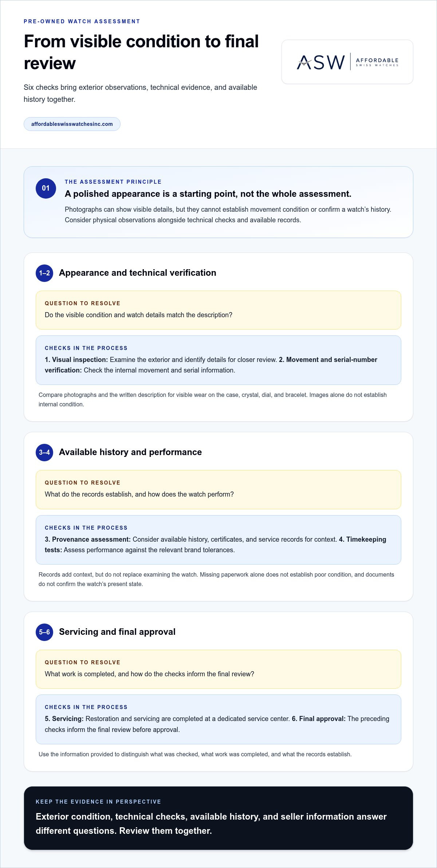Image resolution: width=437 pixels, height=868 pixels.
Task: Click the question about records and watch performance
Action: [x=139, y=494]
